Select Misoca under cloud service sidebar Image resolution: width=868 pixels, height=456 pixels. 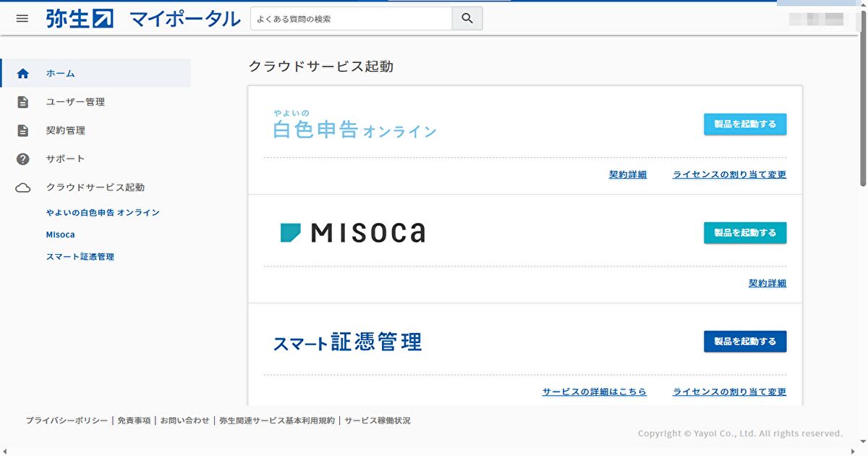pyautogui.click(x=60, y=235)
